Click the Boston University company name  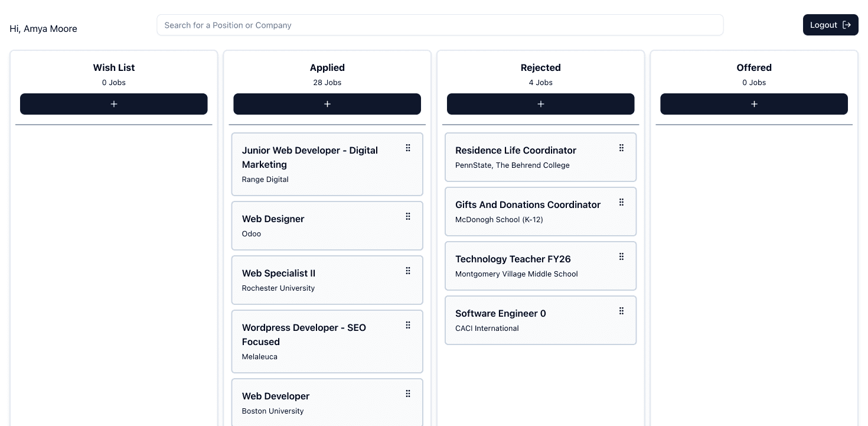click(x=273, y=411)
